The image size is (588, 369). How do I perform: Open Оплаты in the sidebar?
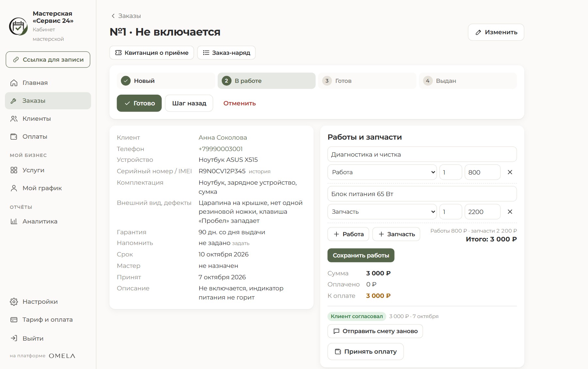click(x=48, y=137)
